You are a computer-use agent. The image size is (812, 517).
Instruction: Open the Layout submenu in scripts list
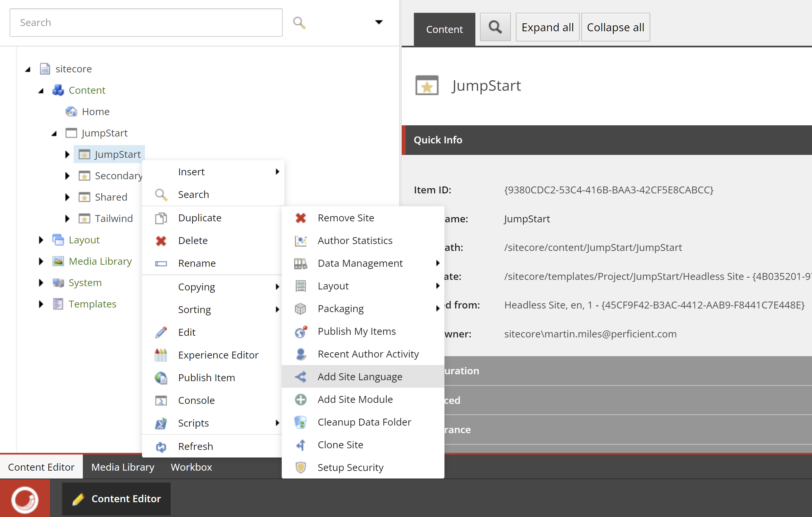pos(363,286)
